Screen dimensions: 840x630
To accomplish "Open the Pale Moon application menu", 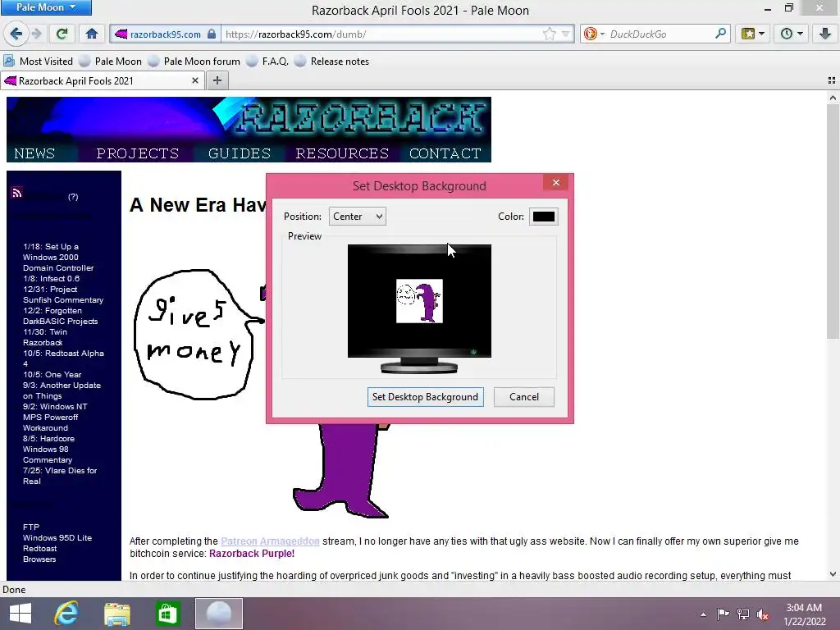I will pos(46,7).
